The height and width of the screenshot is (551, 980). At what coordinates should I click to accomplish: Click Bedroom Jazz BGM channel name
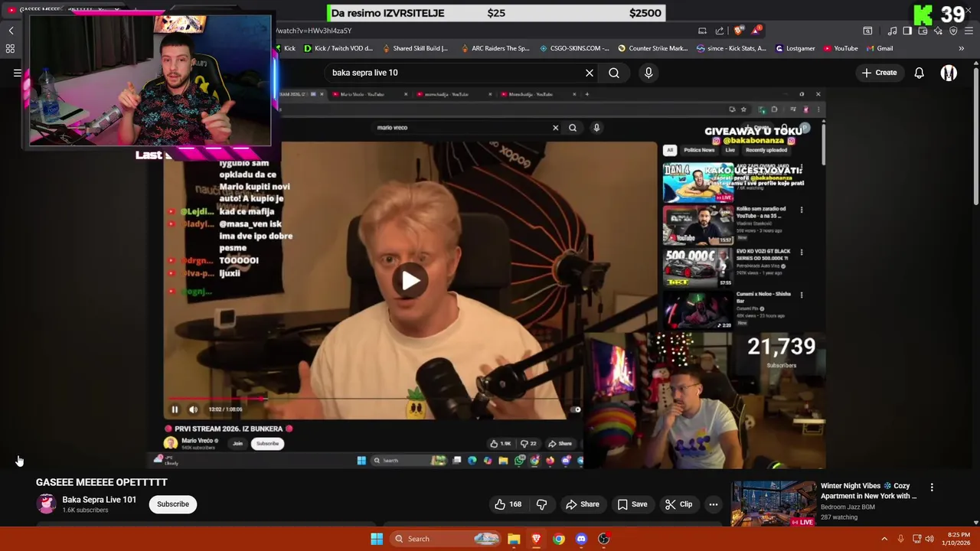(848, 507)
